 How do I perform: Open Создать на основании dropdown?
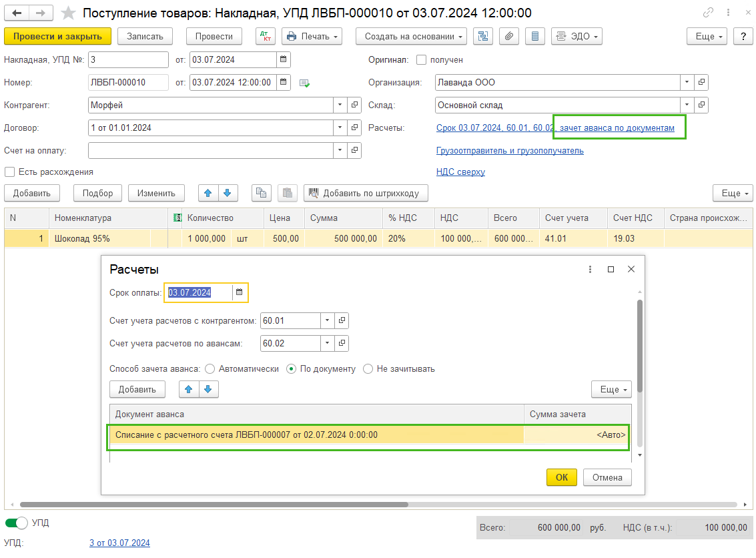coord(411,36)
